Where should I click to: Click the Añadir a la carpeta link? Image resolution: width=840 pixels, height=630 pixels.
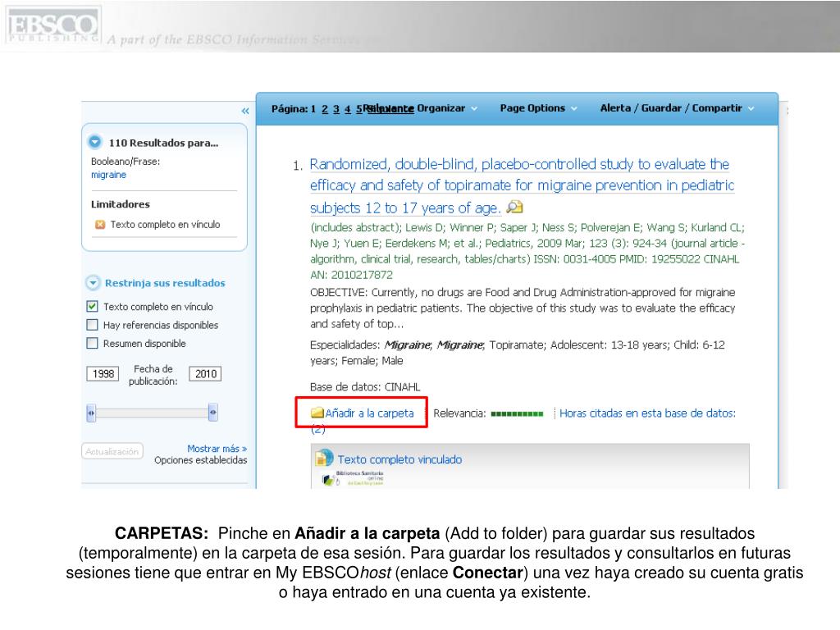pyautogui.click(x=370, y=413)
